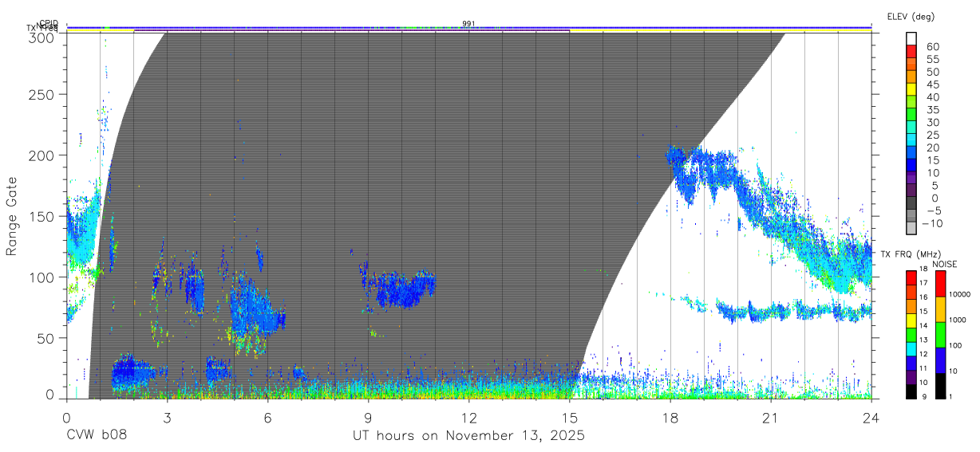The image size is (980, 452).
Task: Click the "300" tick on Range Gate axis
Action: 42,37
